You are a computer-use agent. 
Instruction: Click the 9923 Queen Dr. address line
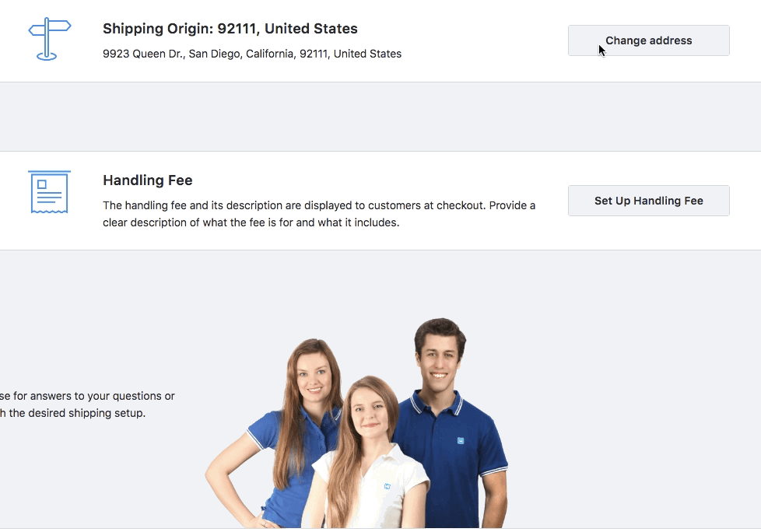point(251,54)
